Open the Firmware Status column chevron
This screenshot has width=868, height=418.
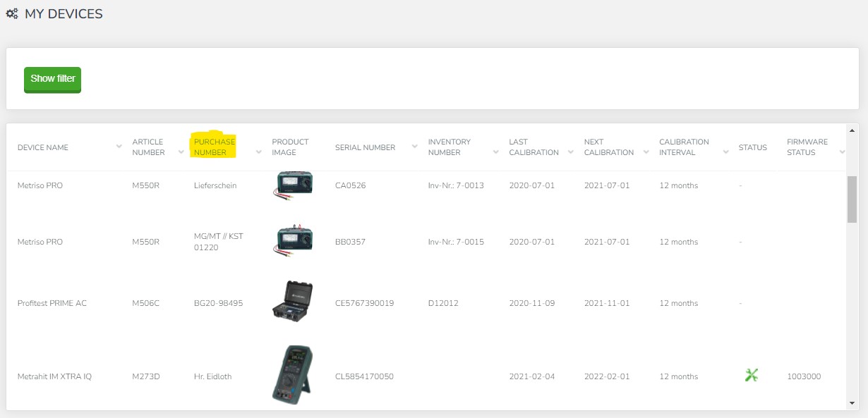point(842,152)
